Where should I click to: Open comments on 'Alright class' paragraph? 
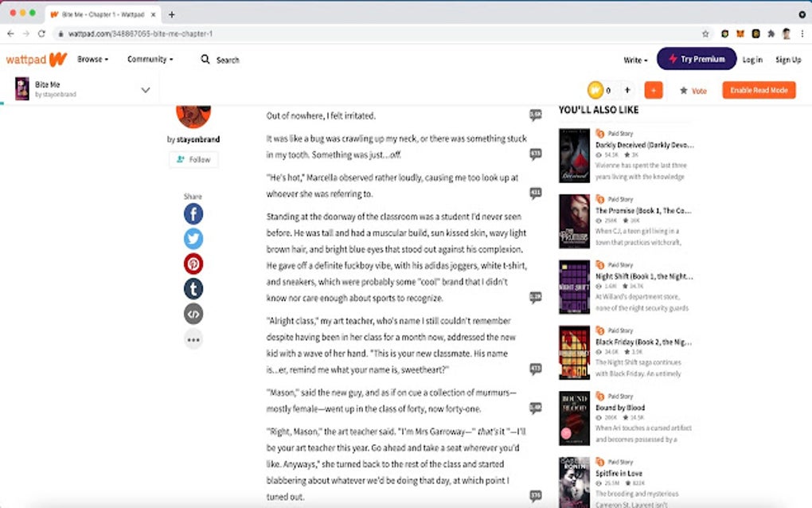pyautogui.click(x=536, y=369)
